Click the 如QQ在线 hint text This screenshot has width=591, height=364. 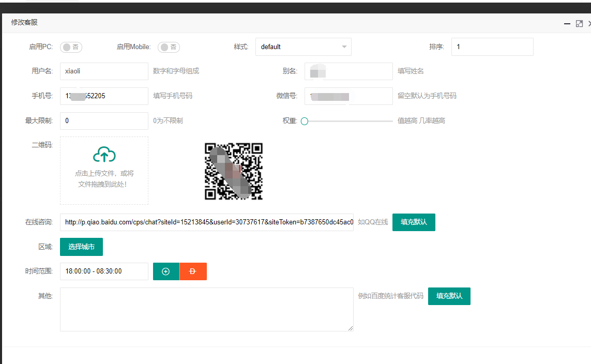pyautogui.click(x=373, y=222)
